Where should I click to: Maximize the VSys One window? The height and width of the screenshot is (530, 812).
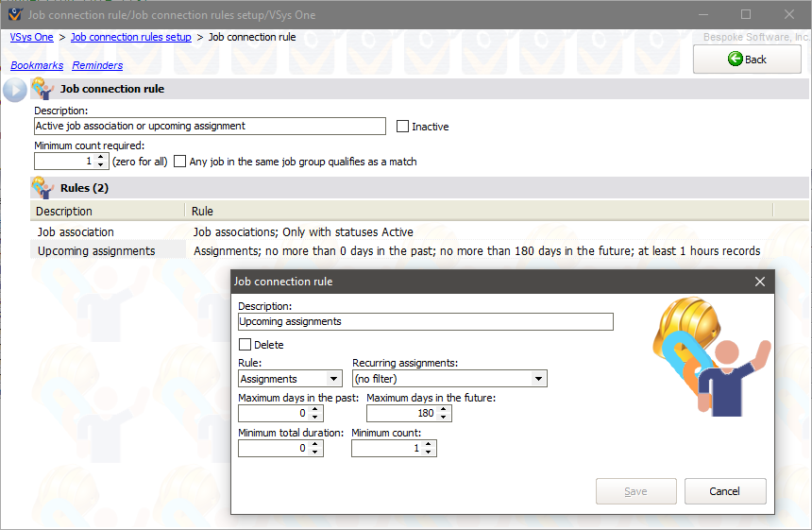click(x=746, y=14)
